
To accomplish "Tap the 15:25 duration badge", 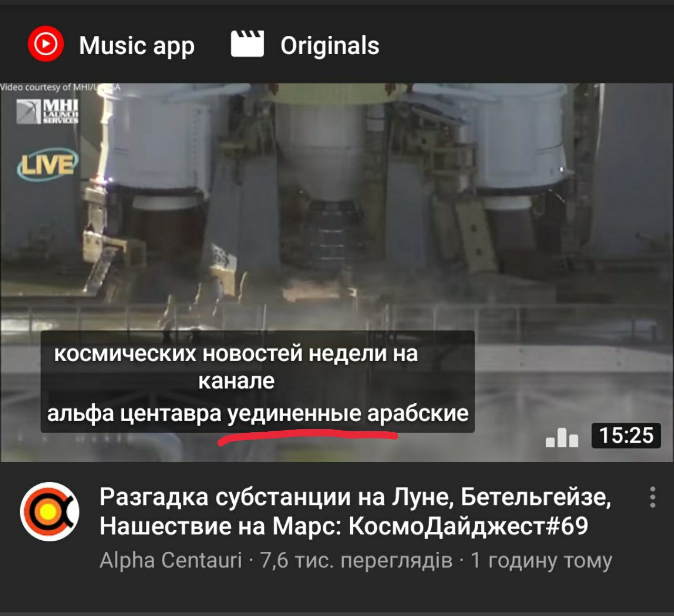I will pyautogui.click(x=626, y=435).
